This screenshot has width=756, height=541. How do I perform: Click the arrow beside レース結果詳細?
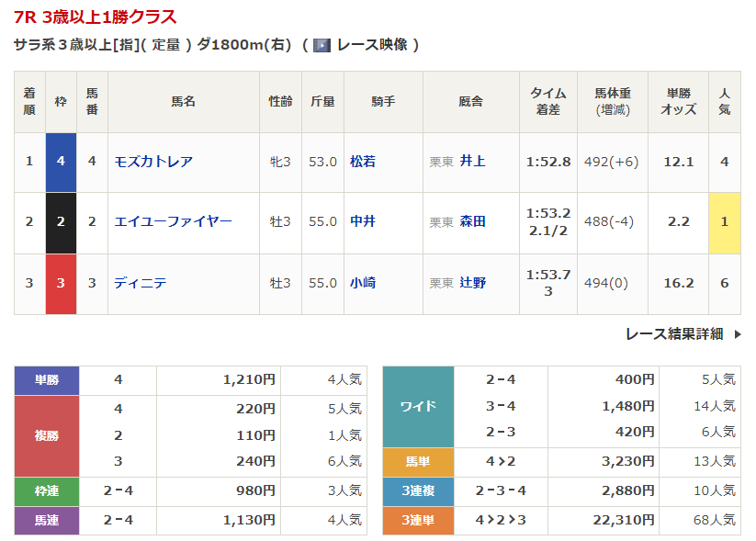737,334
